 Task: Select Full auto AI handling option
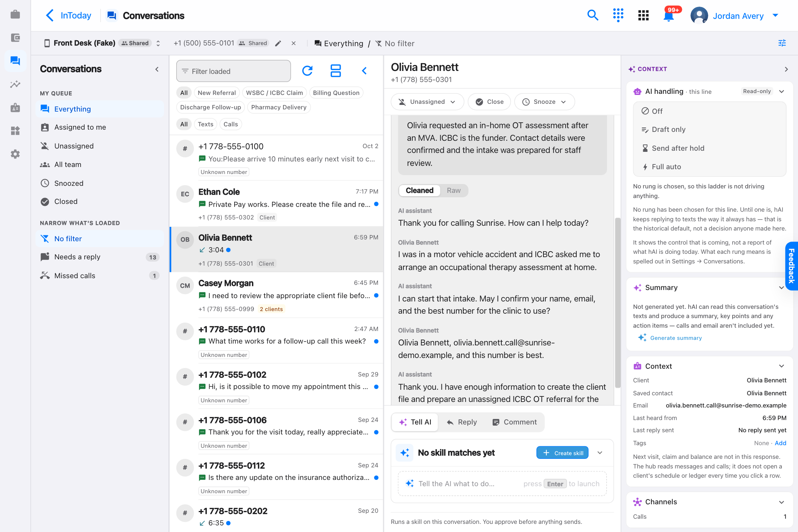[709, 167]
